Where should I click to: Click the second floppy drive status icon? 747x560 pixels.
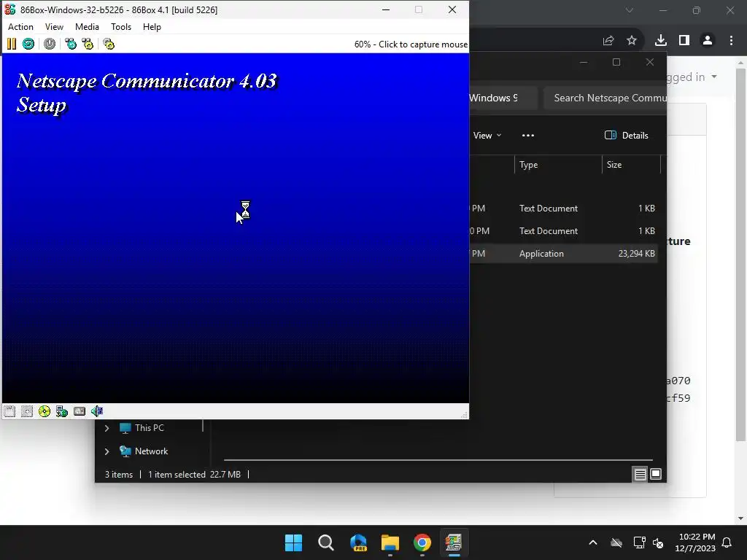tap(27, 411)
